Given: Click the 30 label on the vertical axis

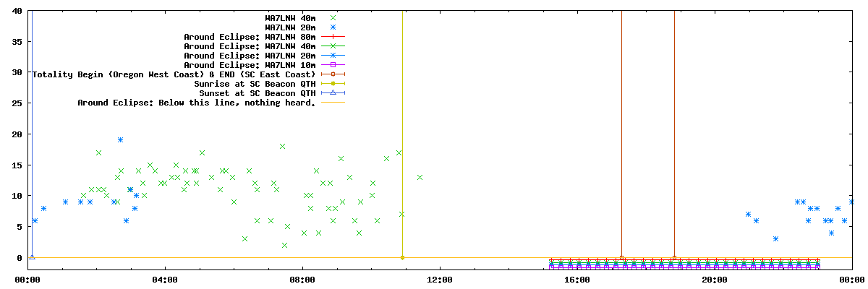Looking at the screenshot, I should click(x=17, y=72).
